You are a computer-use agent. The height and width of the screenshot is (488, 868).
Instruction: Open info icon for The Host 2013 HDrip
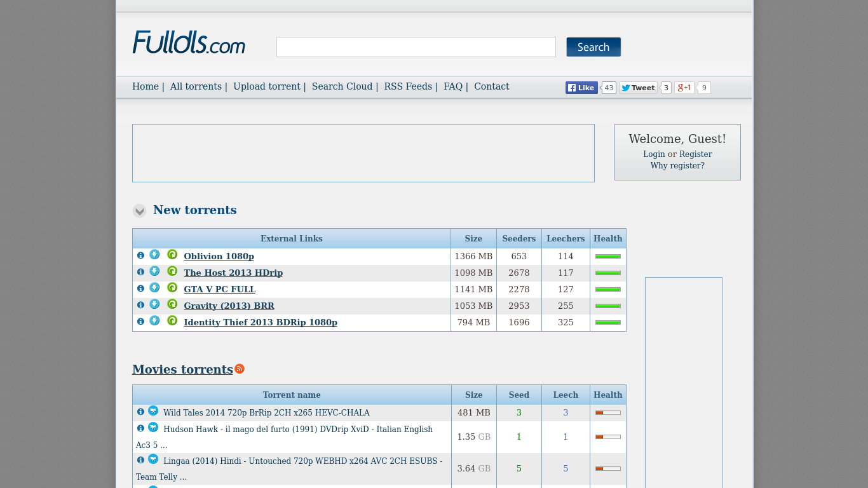pos(140,272)
